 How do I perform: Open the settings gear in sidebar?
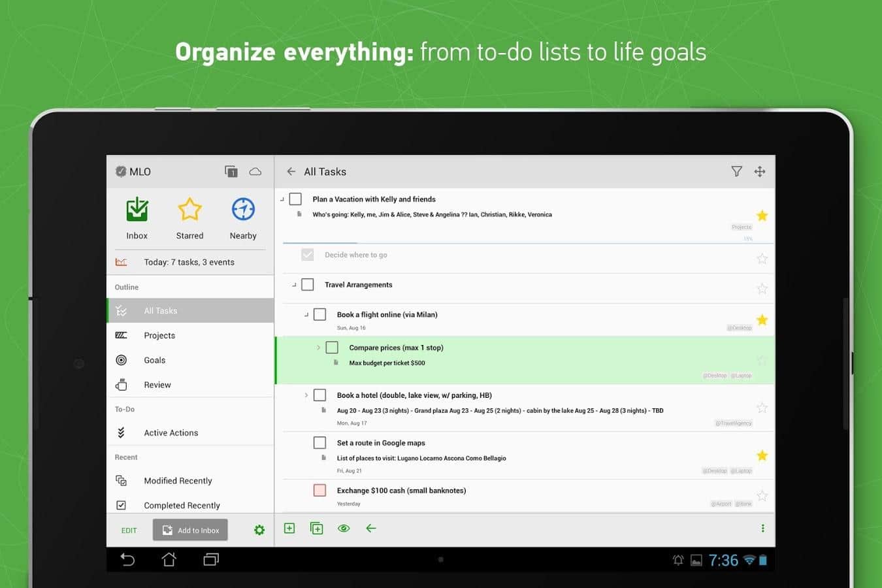click(259, 530)
